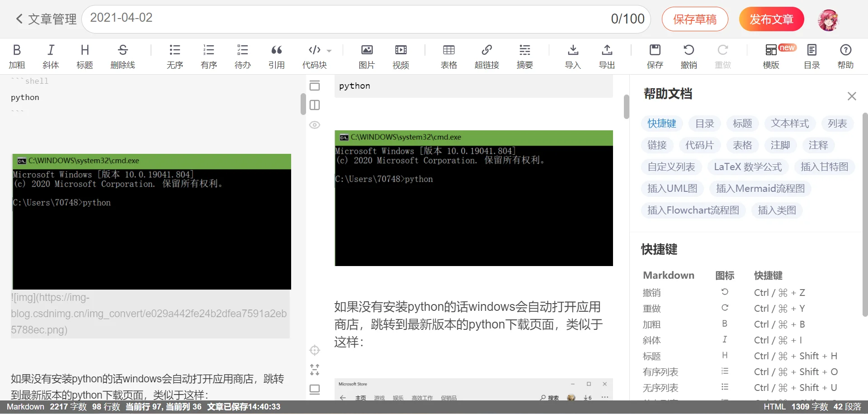Select 标题 help tag
868x414 pixels.
click(x=742, y=123)
